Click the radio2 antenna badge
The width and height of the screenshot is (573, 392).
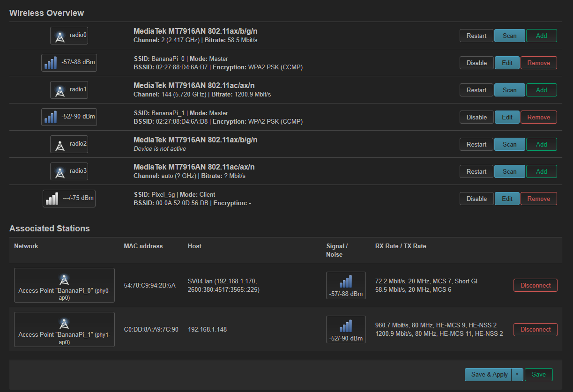pyautogui.click(x=69, y=144)
